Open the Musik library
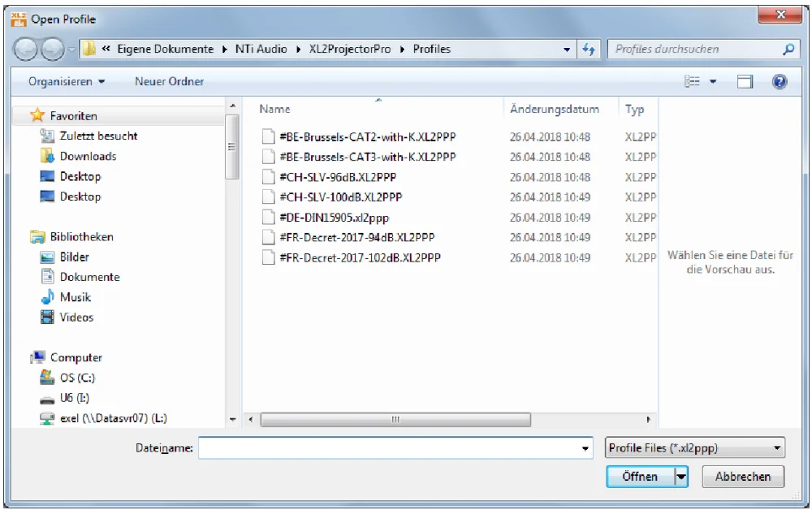Image resolution: width=812 pixels, height=510 pixels. 75,297
